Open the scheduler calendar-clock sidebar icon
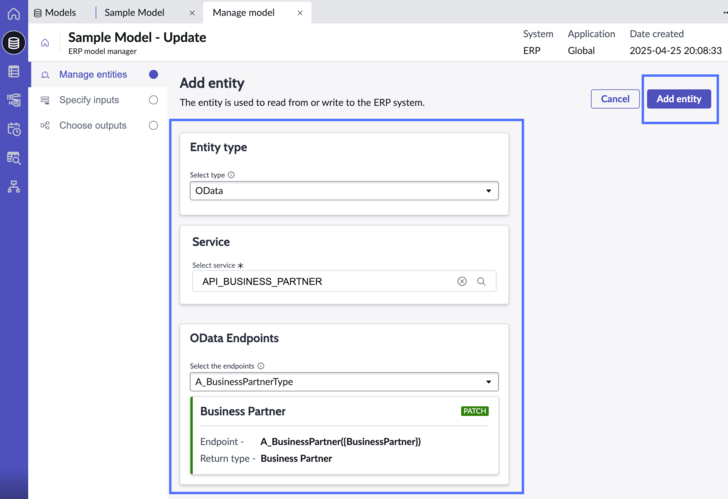The height and width of the screenshot is (499, 728). click(x=14, y=129)
